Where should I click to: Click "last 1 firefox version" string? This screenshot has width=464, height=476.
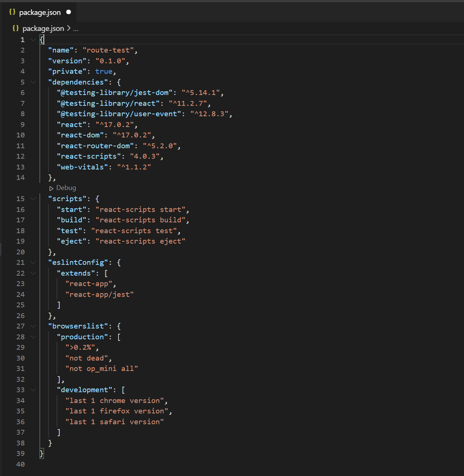pos(117,411)
